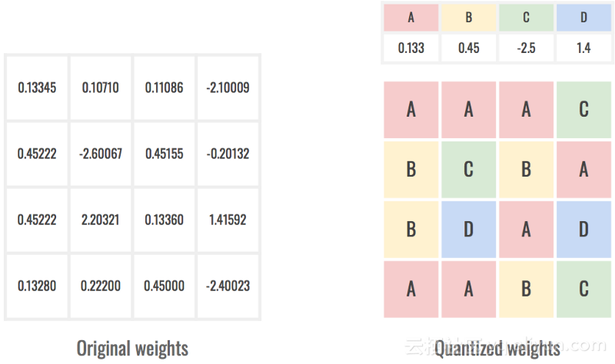Click the -0.20132 weight cell
The height and width of the screenshot is (364, 615).
(228, 154)
